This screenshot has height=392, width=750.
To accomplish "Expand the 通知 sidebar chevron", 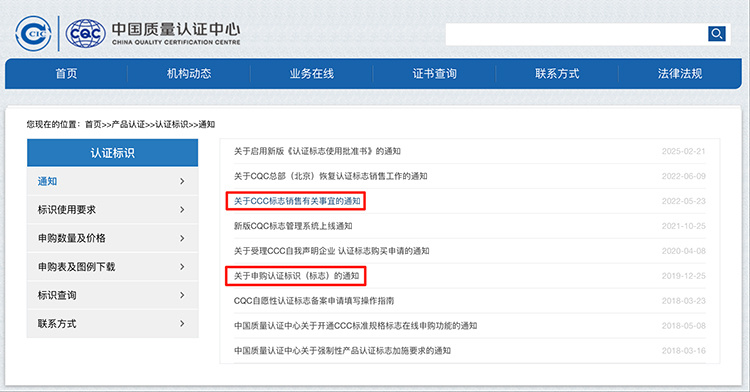I will coord(182,181).
